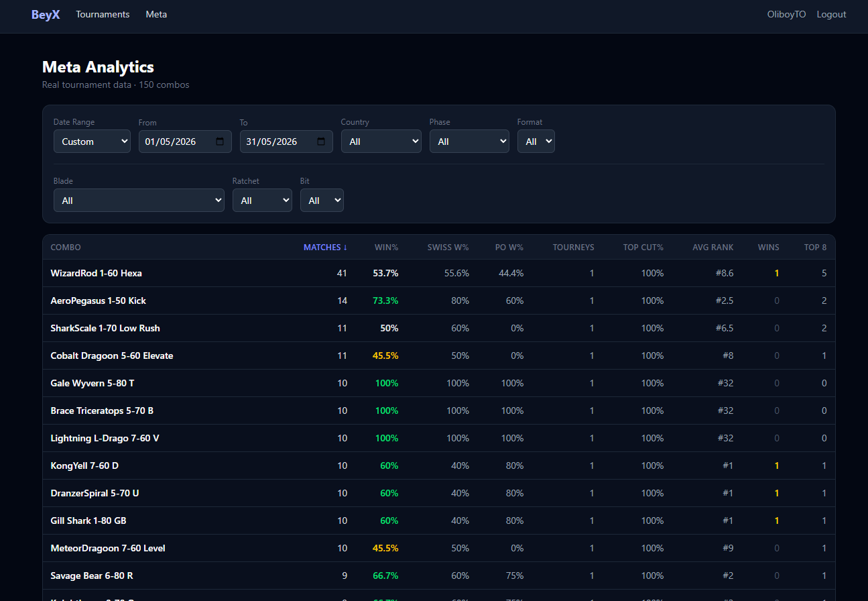Sort by the Tourneys column header

573,248
